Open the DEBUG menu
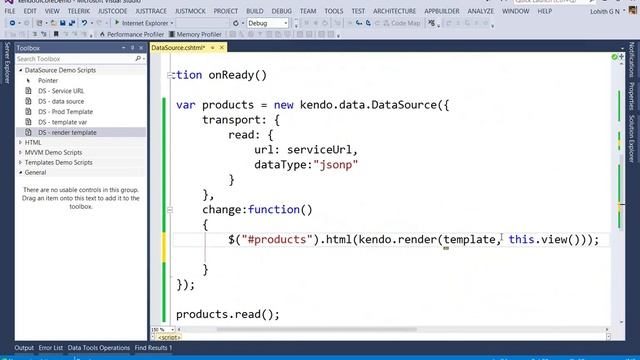640x360 pixels. [x=282, y=11]
